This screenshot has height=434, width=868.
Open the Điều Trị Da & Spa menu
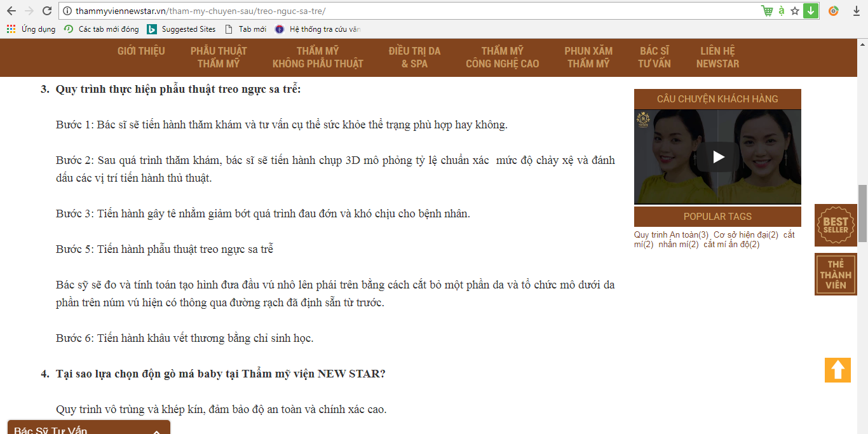[x=414, y=57]
